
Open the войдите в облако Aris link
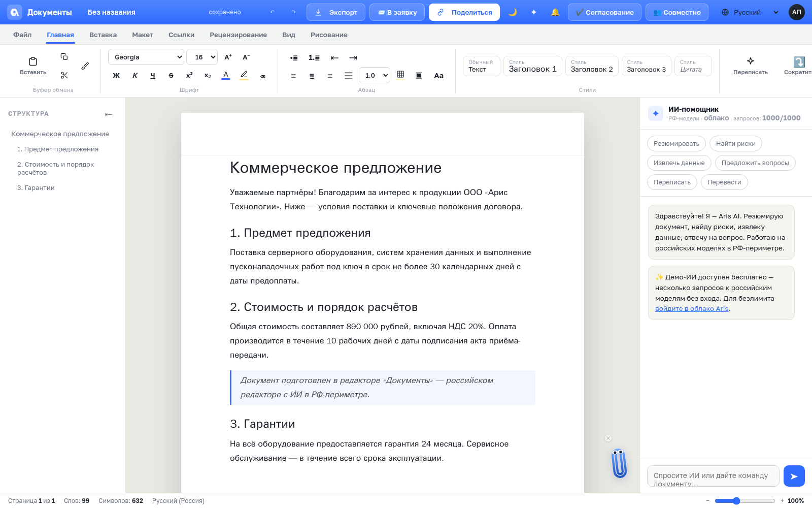coord(692,308)
